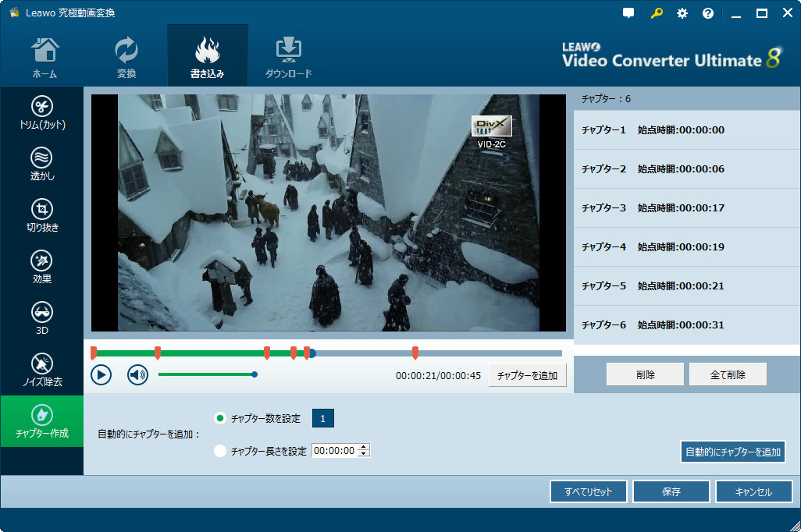
Task: Click the Add Chapter (チャプターを追加) button
Action: pos(527,375)
